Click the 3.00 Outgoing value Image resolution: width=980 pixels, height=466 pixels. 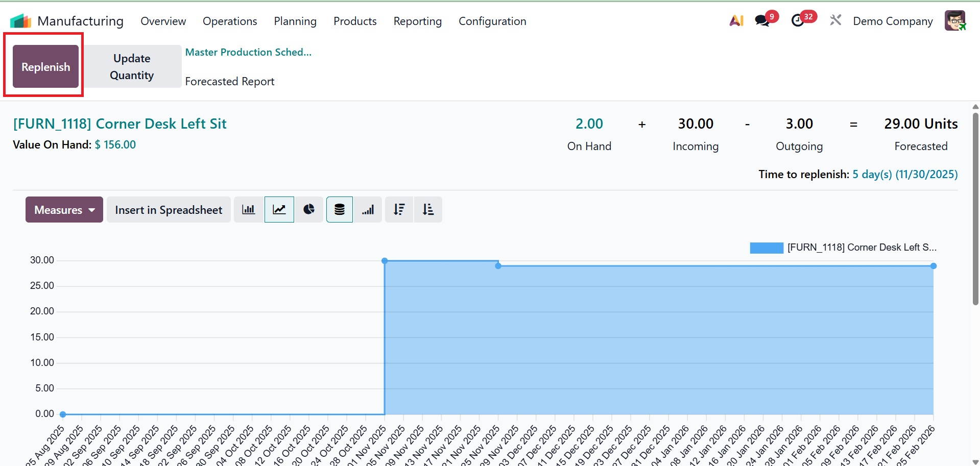coord(799,124)
